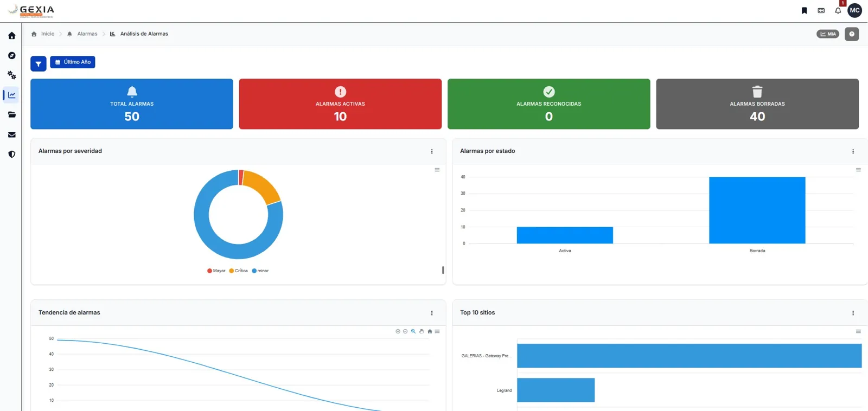Click the Activa bar in the estado chart
868x411 pixels.
click(x=565, y=235)
